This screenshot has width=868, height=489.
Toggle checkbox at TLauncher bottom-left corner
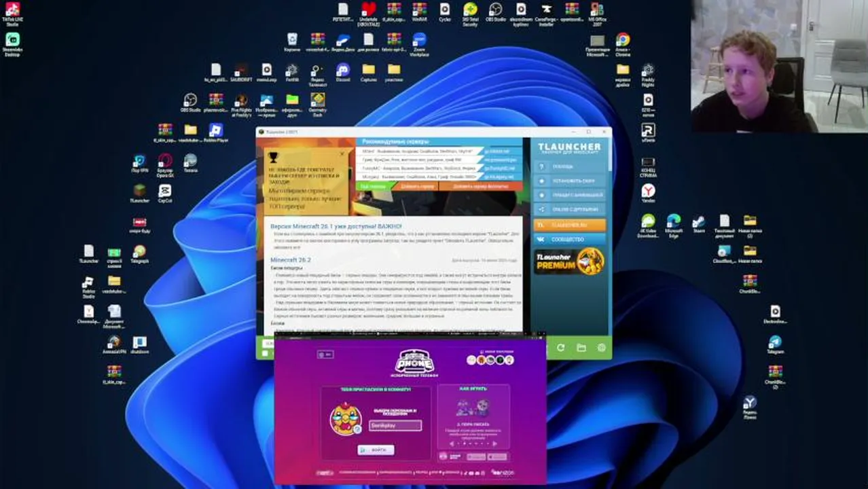click(x=265, y=353)
